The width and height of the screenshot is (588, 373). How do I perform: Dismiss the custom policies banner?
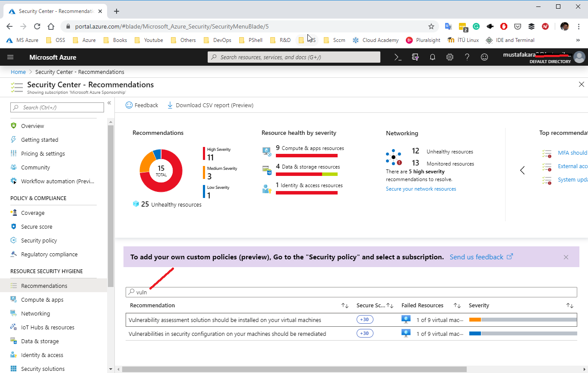pos(566,257)
